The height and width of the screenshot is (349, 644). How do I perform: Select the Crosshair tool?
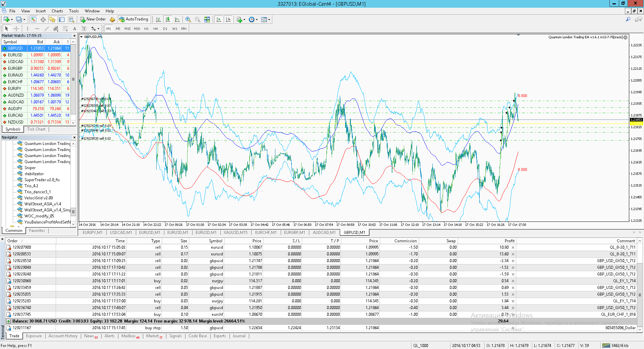[x=16, y=29]
